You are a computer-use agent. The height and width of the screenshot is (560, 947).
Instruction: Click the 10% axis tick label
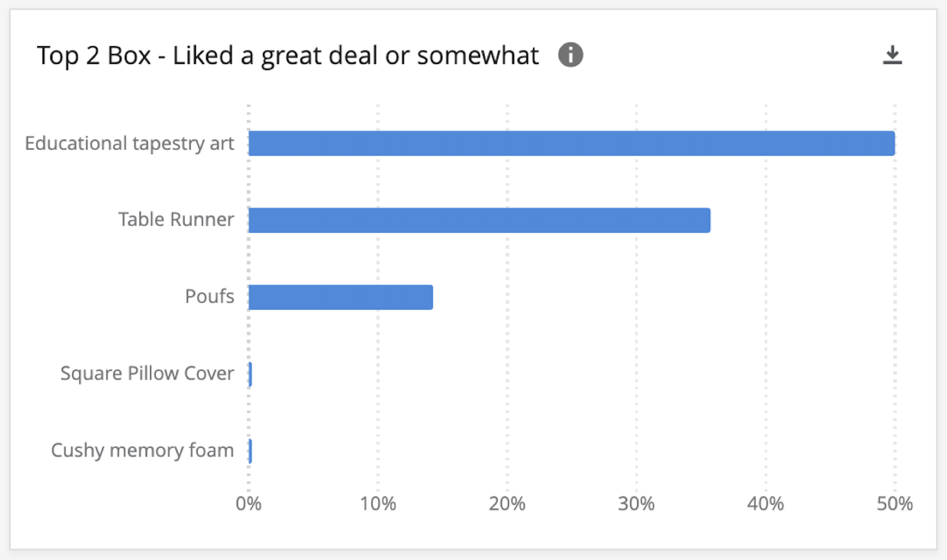(x=379, y=504)
